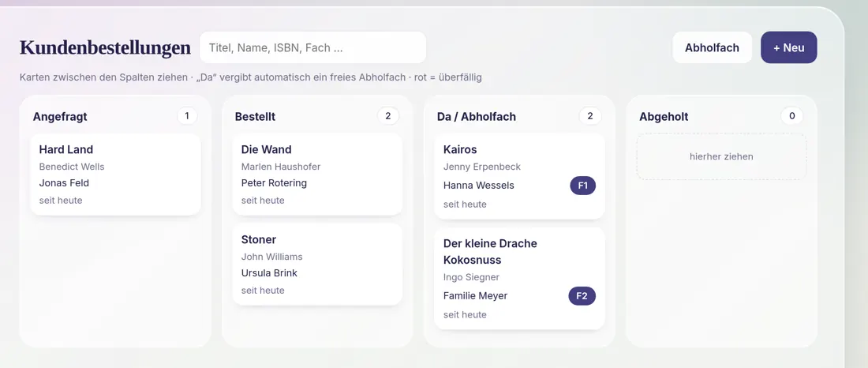
Task: Click the Kundenbestellungen page heading
Action: 105,47
